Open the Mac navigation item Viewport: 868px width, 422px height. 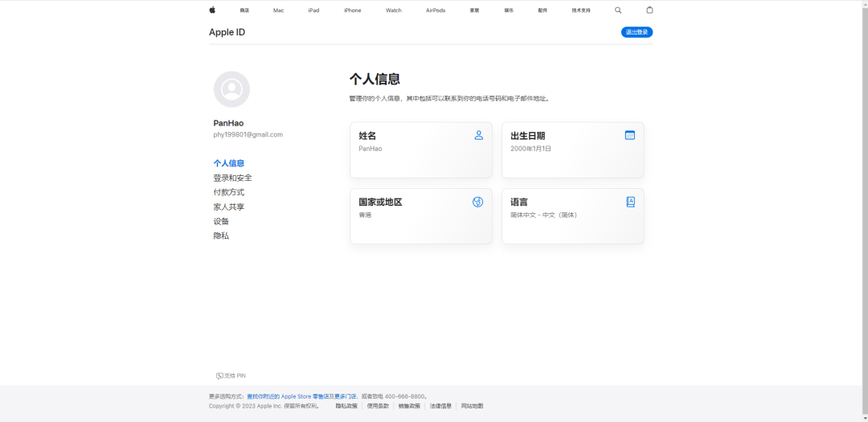[x=278, y=10]
